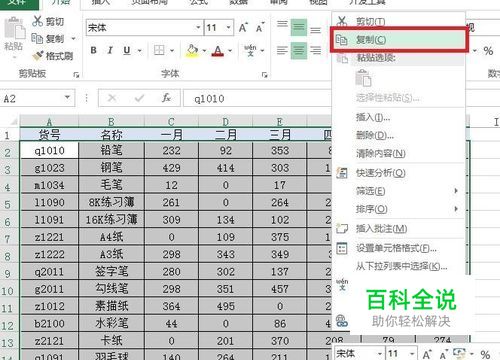Image resolution: width=500 pixels, height=360 pixels.
Task: Choose 清除内容(N) in context menu
Action: 398,153
